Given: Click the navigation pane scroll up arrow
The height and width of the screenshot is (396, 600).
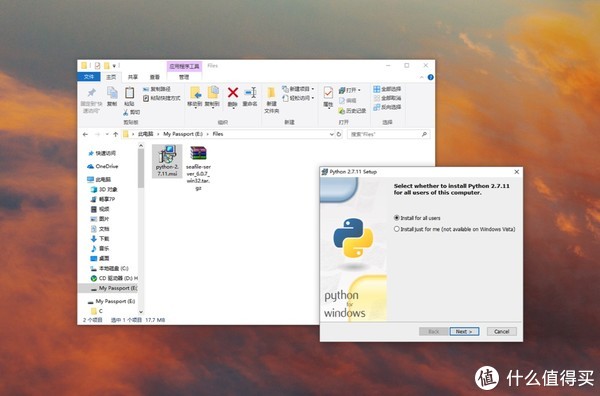Looking at the screenshot, I should (x=141, y=146).
